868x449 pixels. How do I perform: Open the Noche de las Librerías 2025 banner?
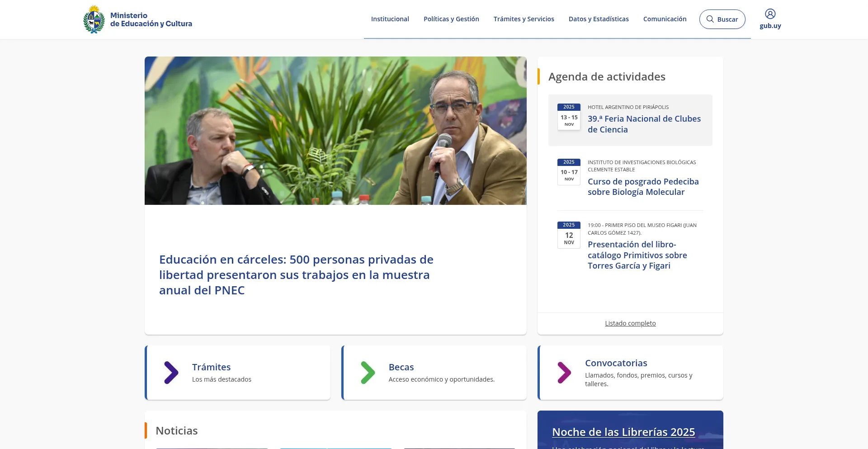pos(623,432)
